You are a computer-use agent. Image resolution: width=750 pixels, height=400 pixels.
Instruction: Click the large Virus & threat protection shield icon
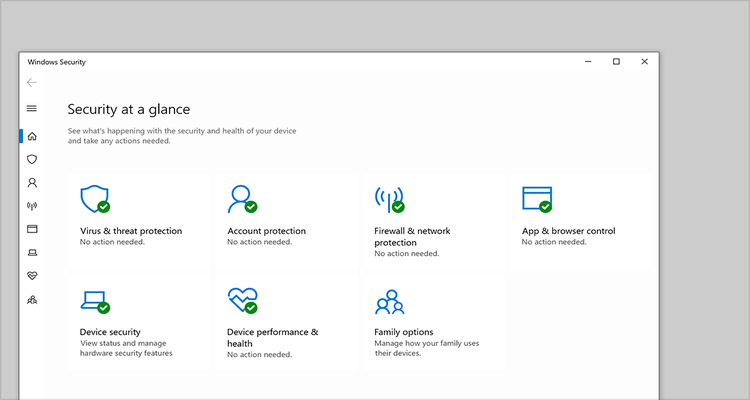(95, 199)
